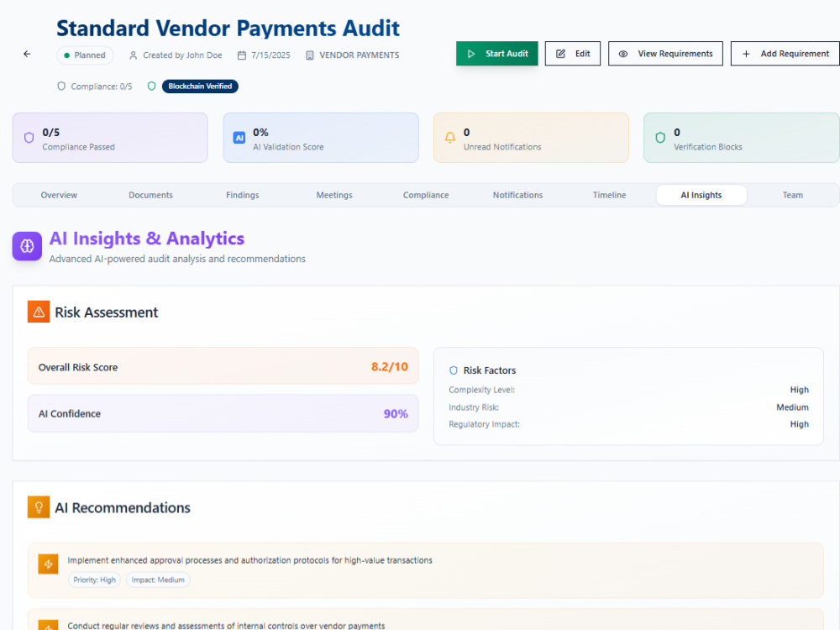
Task: Click the lightning icon on regular reviews recommendation
Action: (48, 625)
